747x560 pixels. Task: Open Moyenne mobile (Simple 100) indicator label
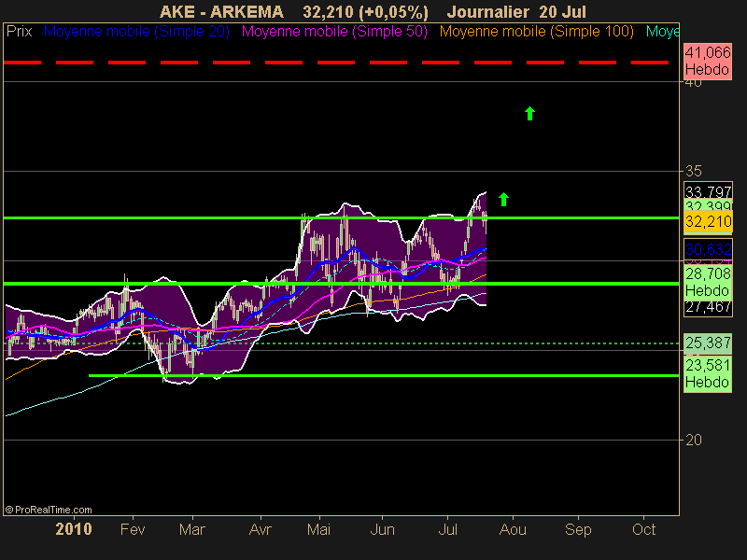click(x=537, y=32)
